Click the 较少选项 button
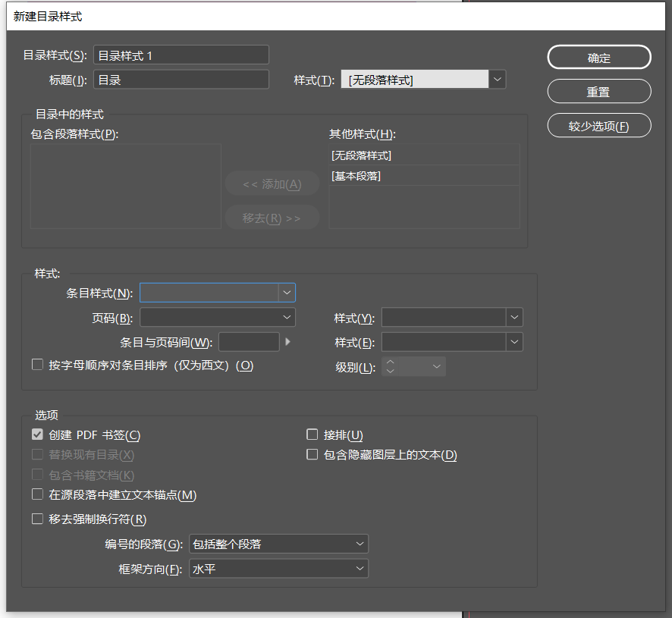The width and height of the screenshot is (672, 618). [x=598, y=126]
